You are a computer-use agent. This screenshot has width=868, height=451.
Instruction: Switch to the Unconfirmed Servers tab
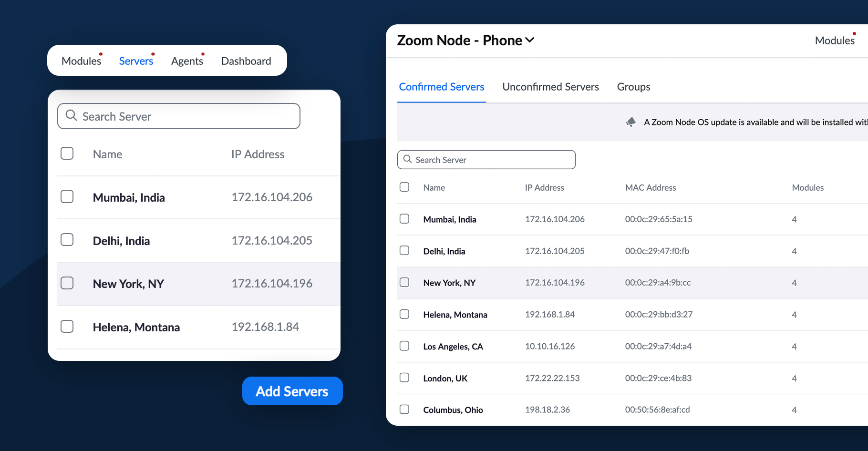click(x=550, y=87)
